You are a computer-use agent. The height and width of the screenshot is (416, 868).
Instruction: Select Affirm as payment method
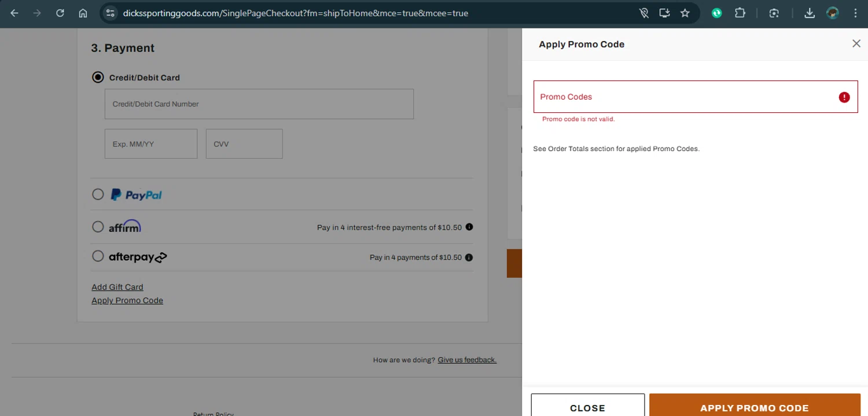tap(98, 227)
